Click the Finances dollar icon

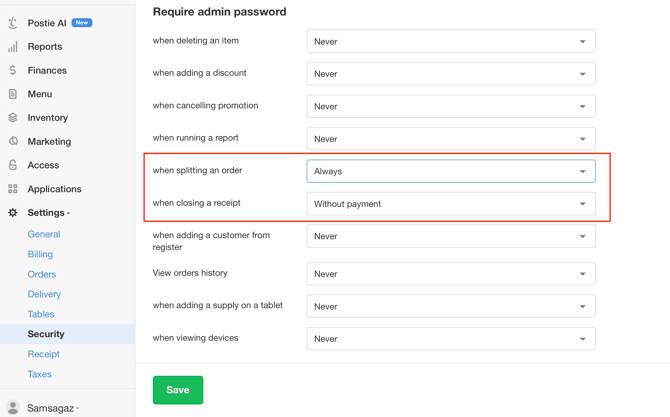click(13, 70)
